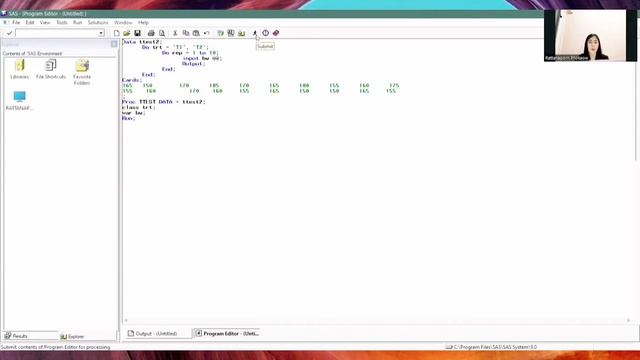Click the Undo arrow icon
The height and width of the screenshot is (360, 640).
207,33
